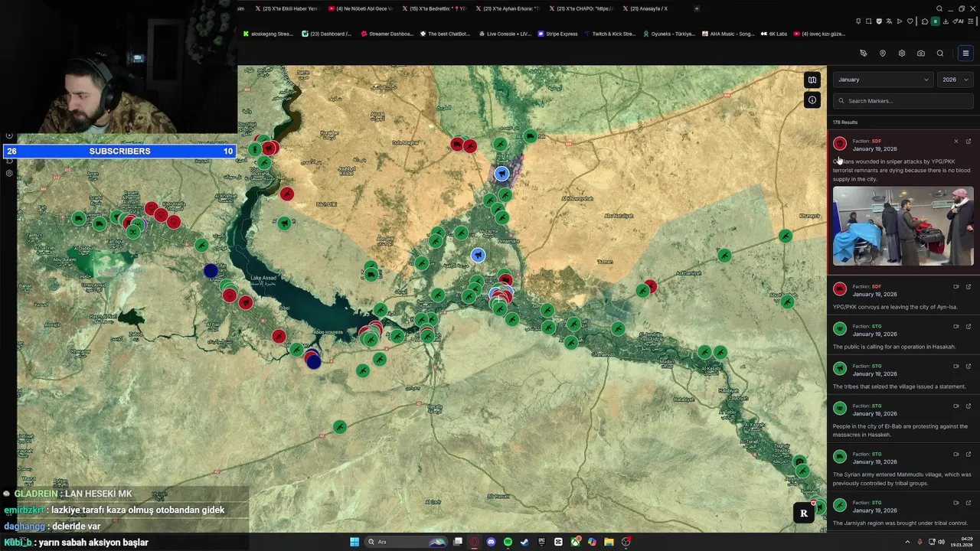Open 'aloskegang Strea...' bookmark

268,34
